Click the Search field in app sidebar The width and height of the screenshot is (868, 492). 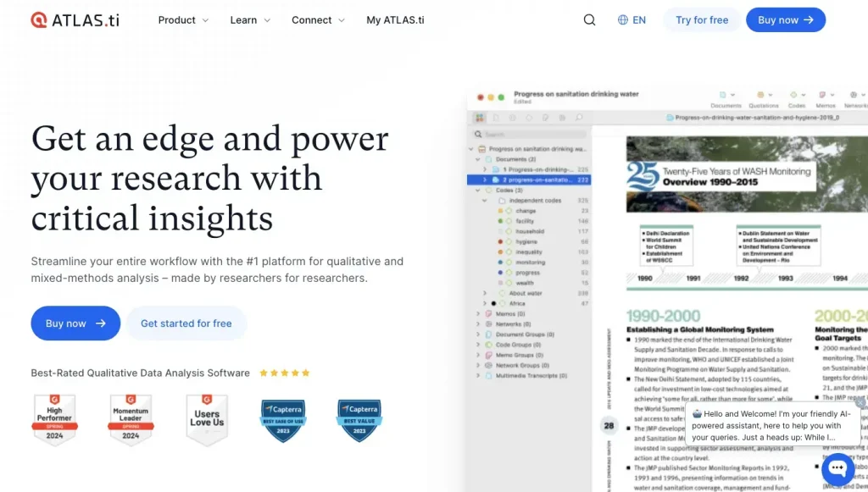coord(530,135)
